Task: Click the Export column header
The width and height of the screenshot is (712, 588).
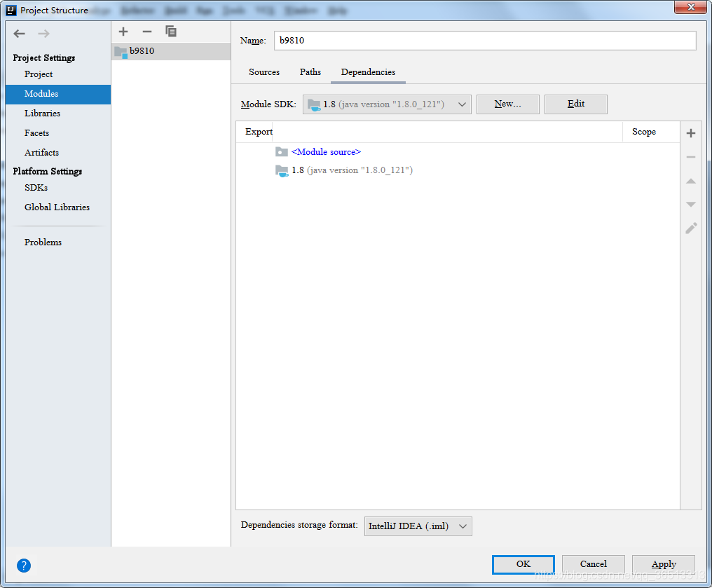Action: (x=259, y=132)
